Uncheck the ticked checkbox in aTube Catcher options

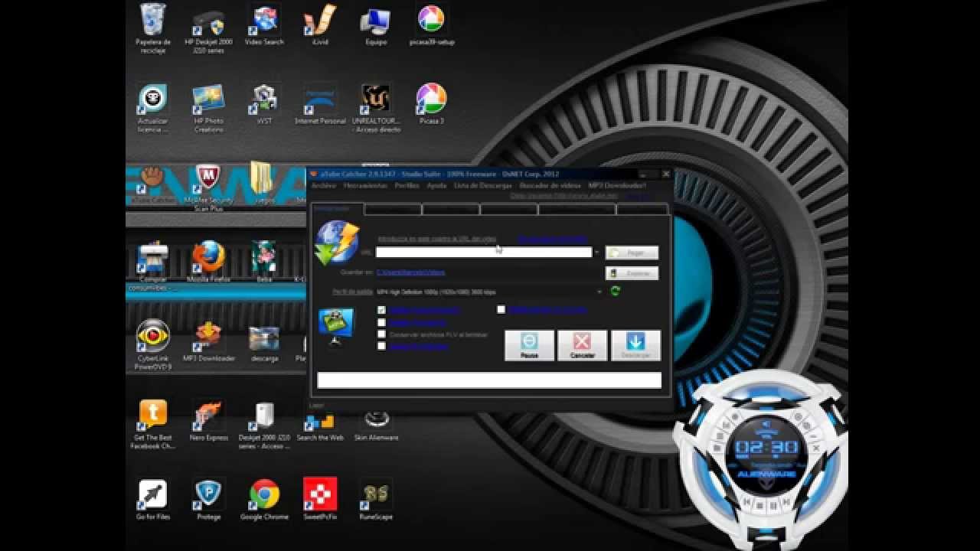coord(381,310)
